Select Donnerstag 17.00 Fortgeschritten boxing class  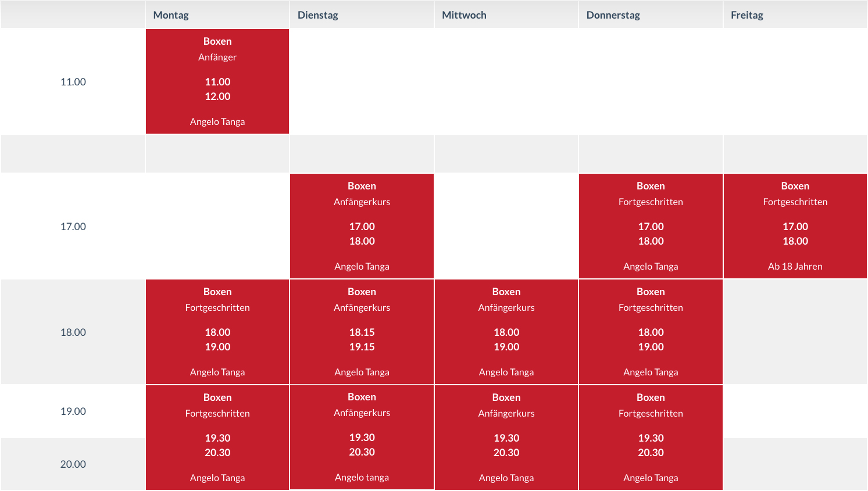tap(651, 226)
